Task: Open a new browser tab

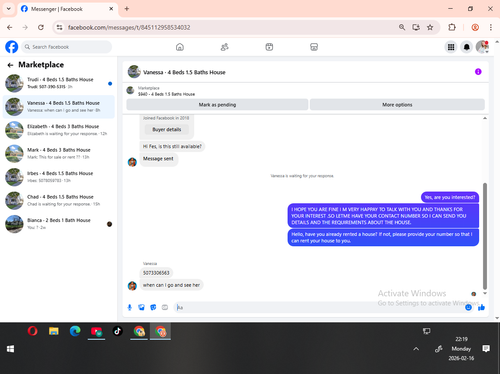Action: pyautogui.click(x=127, y=9)
